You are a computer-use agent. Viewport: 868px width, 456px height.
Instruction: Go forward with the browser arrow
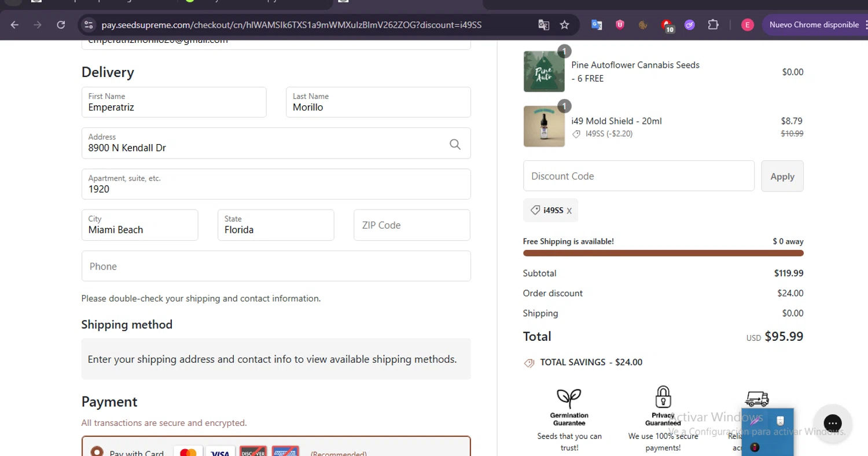pos(38,25)
